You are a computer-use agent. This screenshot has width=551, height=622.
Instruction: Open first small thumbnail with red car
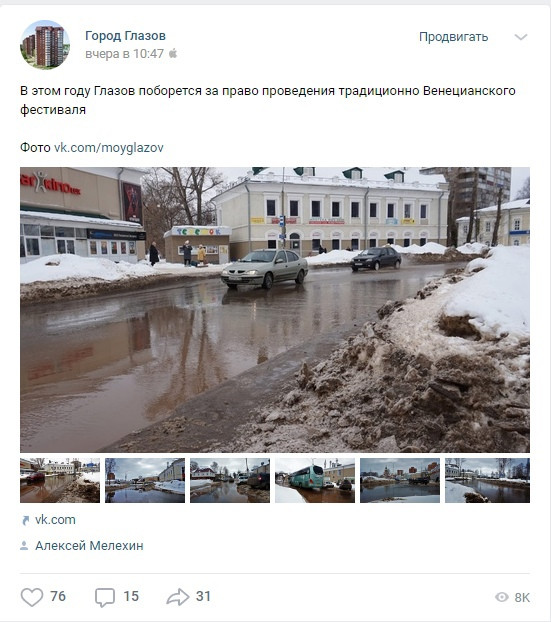coord(60,480)
